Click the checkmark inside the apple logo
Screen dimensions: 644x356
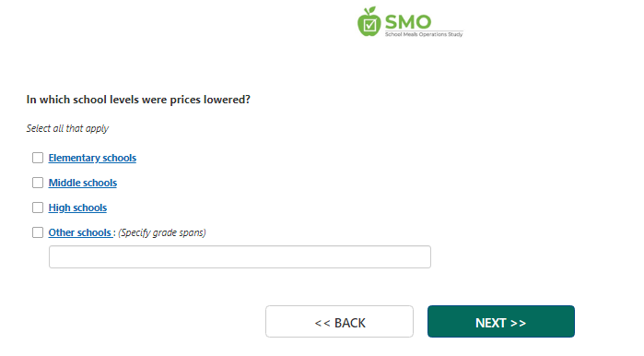tap(369, 25)
